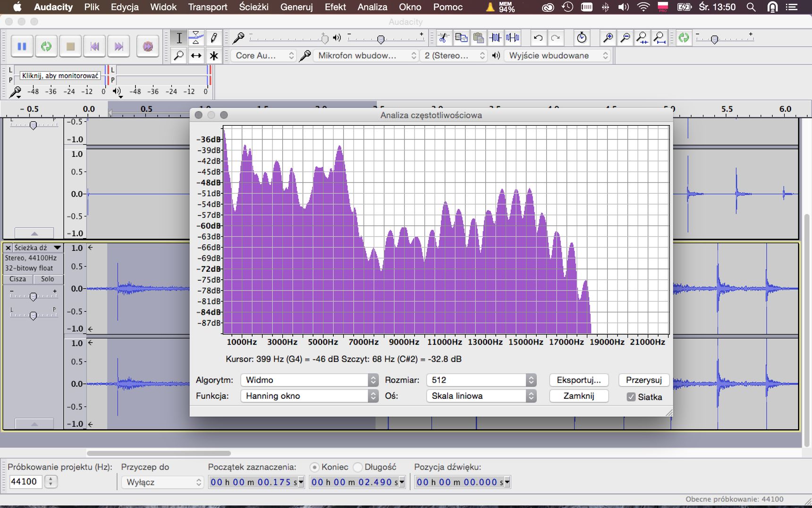The image size is (812, 508).
Task: Click the Sync-Lock tracks clock icon
Action: [582, 38]
